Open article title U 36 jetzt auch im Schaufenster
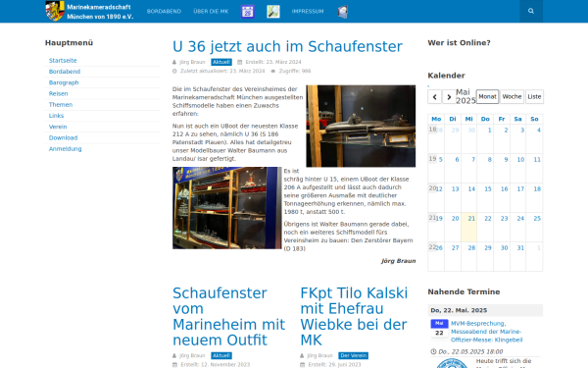This screenshot has width=588, height=368. point(287,46)
